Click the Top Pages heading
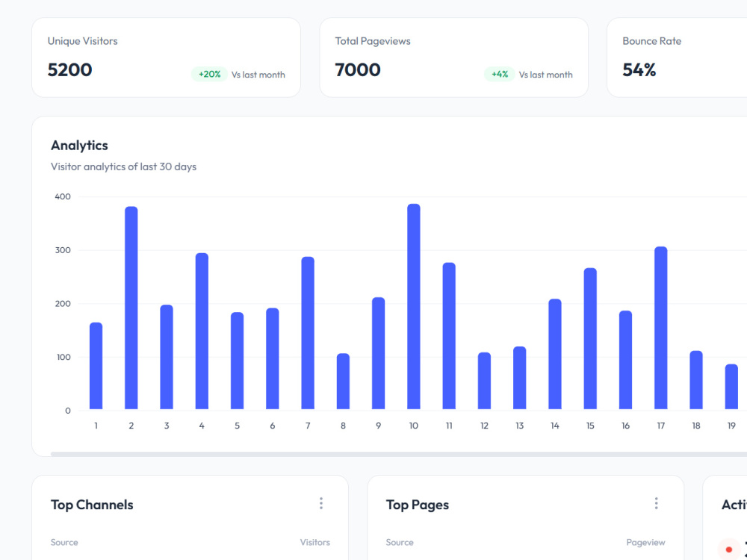747x560 pixels. coord(418,505)
